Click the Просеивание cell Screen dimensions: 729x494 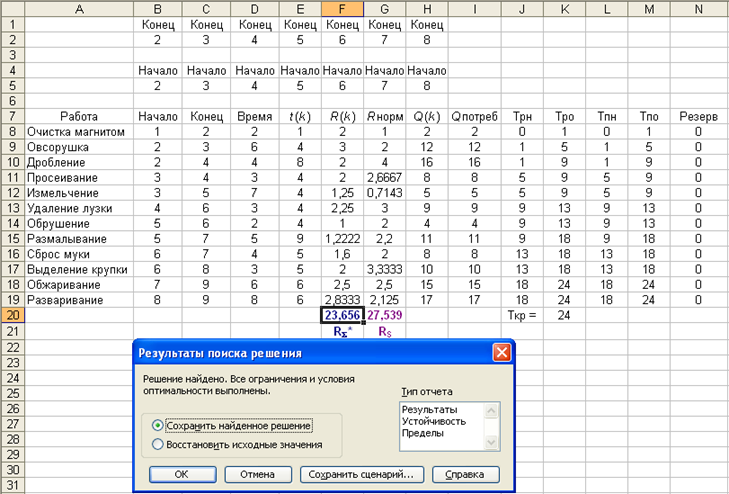tap(79, 178)
